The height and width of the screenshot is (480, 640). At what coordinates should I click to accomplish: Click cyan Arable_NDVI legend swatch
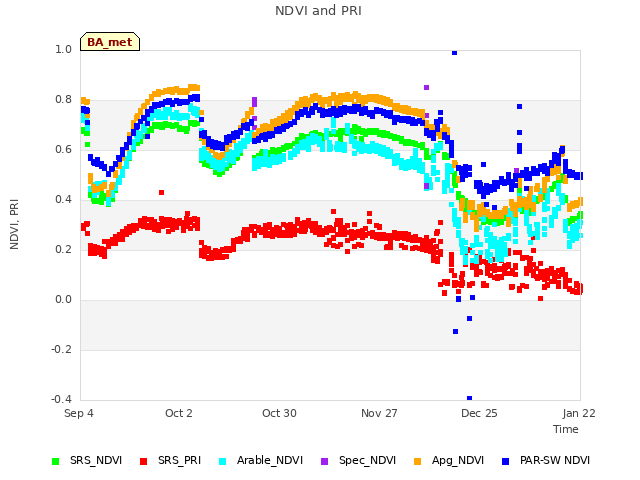pos(223,461)
